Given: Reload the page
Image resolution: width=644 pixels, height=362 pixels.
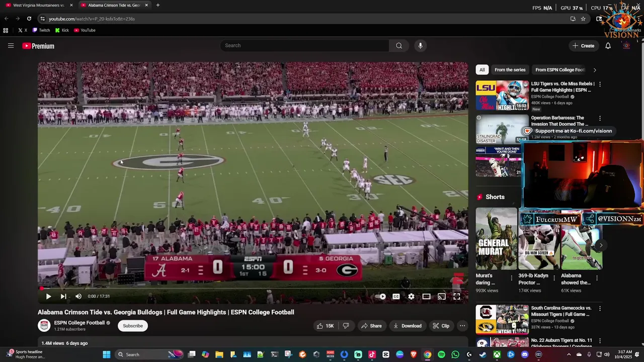Looking at the screenshot, I should (x=29, y=19).
